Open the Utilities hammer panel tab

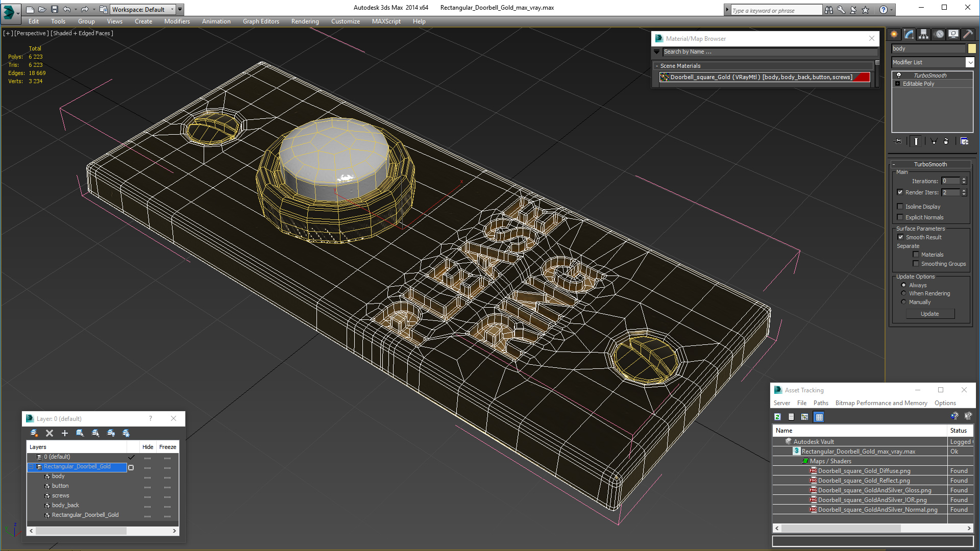pyautogui.click(x=968, y=34)
